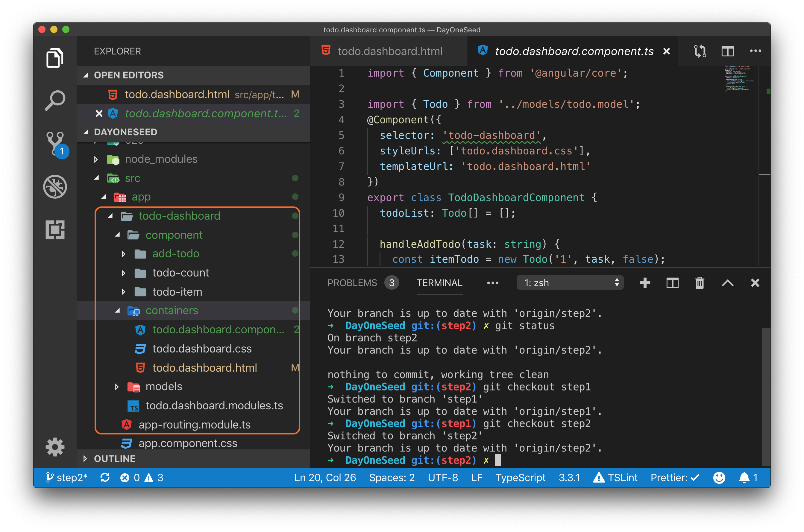The width and height of the screenshot is (804, 532).
Task: Switch to the PROBLEMS panel tab
Action: (x=362, y=283)
